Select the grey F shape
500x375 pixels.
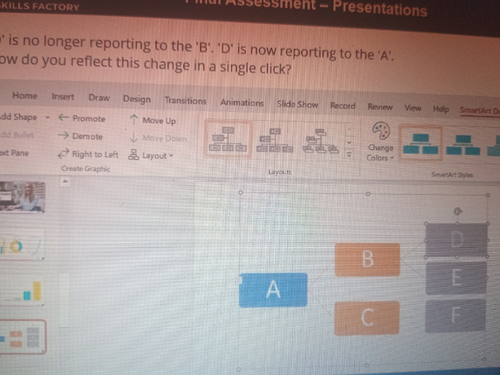(x=455, y=315)
